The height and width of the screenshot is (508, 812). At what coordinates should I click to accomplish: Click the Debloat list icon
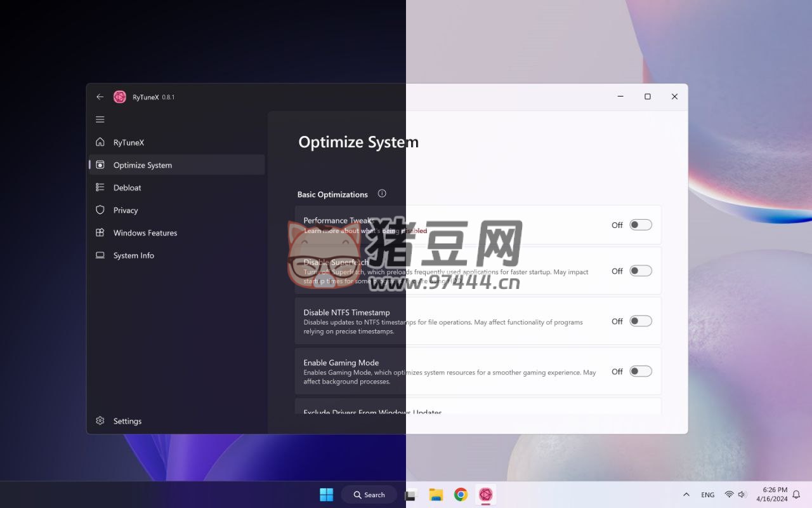point(100,187)
